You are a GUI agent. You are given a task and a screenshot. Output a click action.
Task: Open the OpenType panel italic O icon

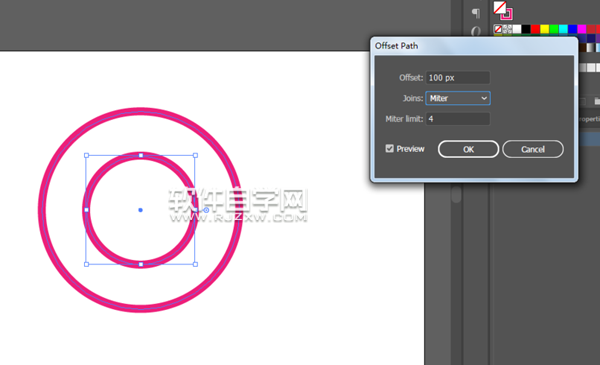pos(476,31)
